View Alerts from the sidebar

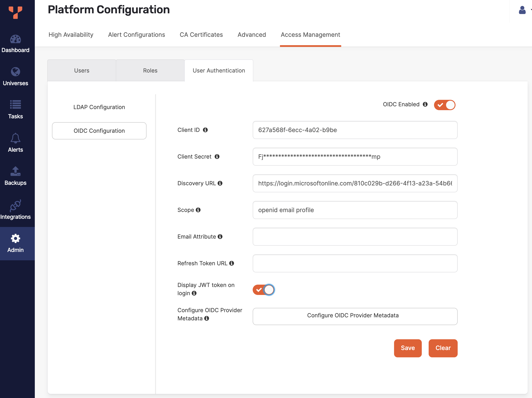[15, 143]
